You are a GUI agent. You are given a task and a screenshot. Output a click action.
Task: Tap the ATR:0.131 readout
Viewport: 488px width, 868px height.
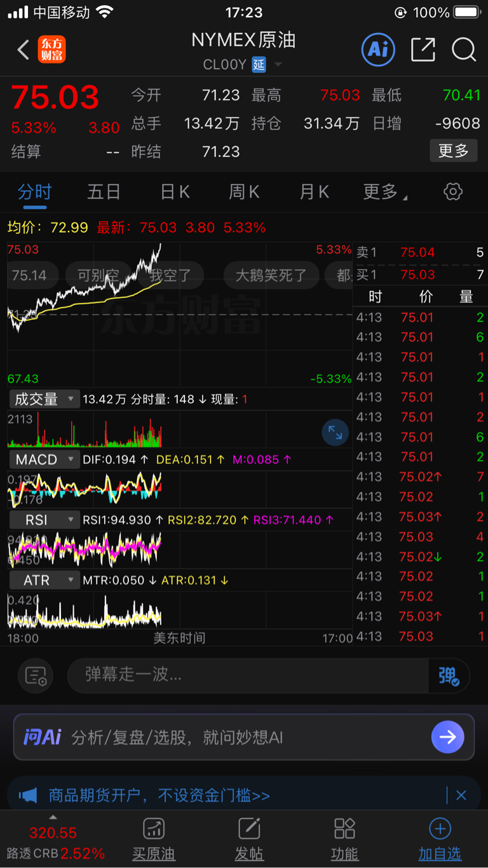[195, 580]
